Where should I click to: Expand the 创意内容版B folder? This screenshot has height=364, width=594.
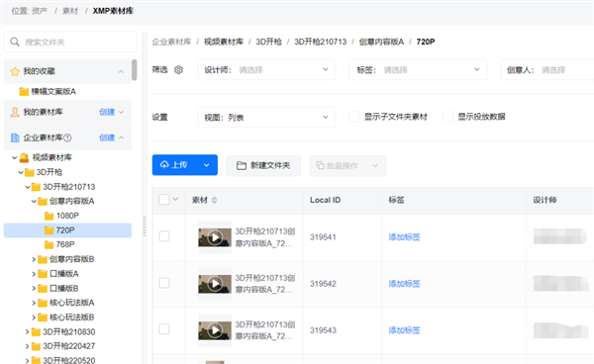(34, 259)
